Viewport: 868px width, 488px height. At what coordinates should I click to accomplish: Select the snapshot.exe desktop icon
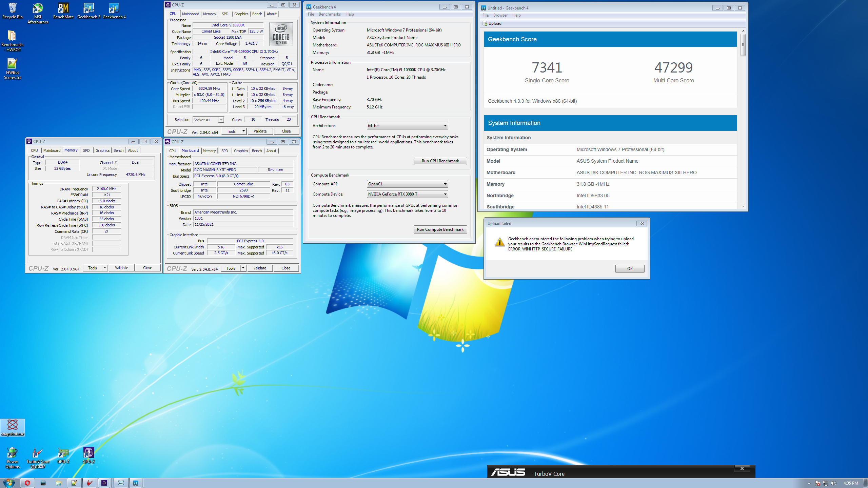click(13, 428)
